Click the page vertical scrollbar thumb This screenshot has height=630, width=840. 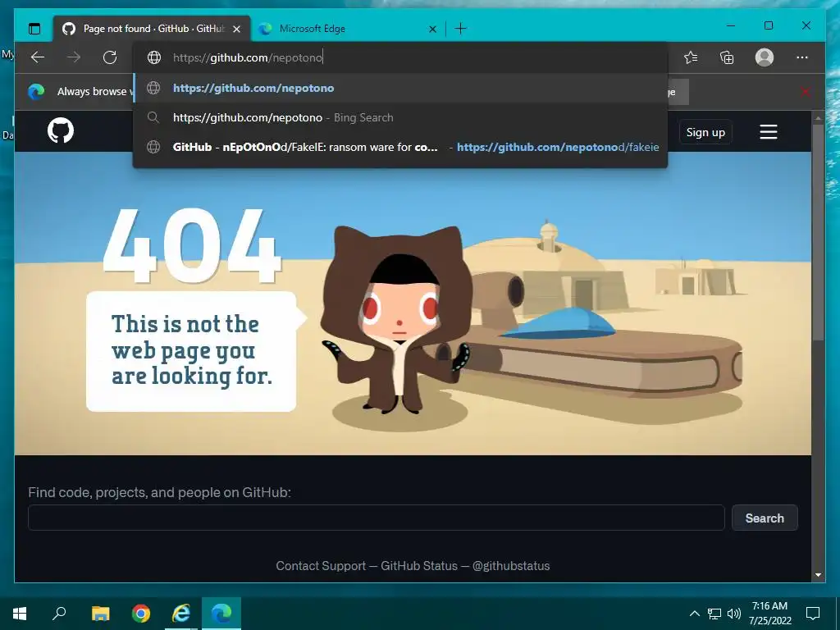click(x=818, y=232)
